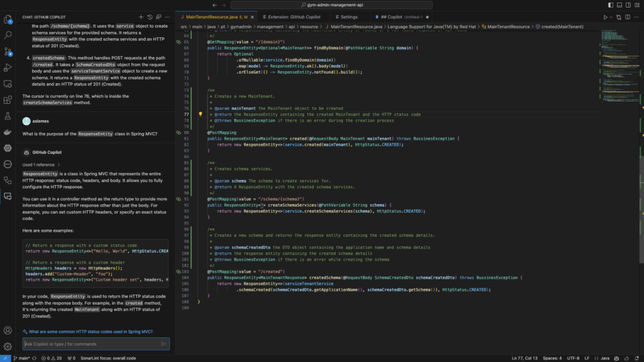
Task: Open run options dropdown next to play
Action: click(611, 17)
